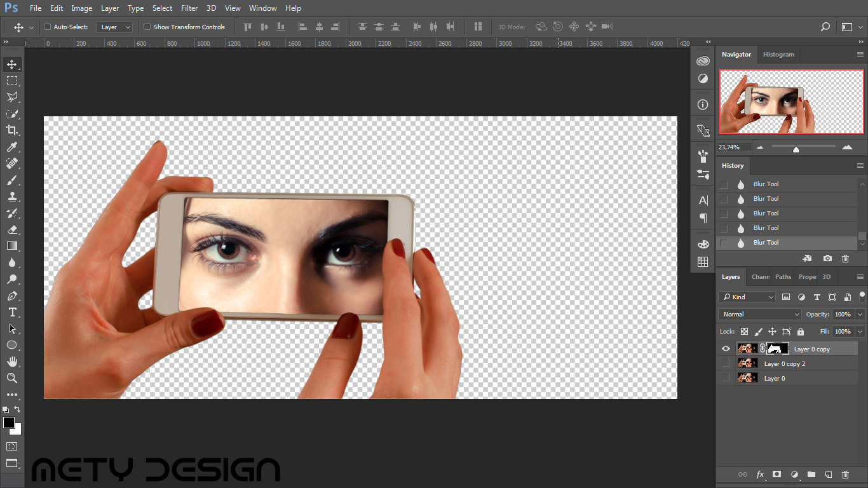Switch to the Histogram tab
This screenshot has height=488, width=868.
pyautogui.click(x=778, y=55)
